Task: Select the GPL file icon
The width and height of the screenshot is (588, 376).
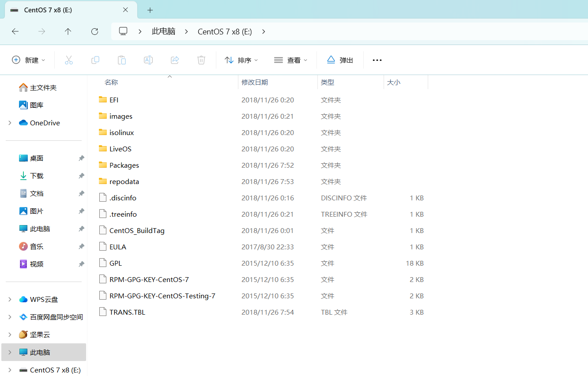Action: pos(103,263)
